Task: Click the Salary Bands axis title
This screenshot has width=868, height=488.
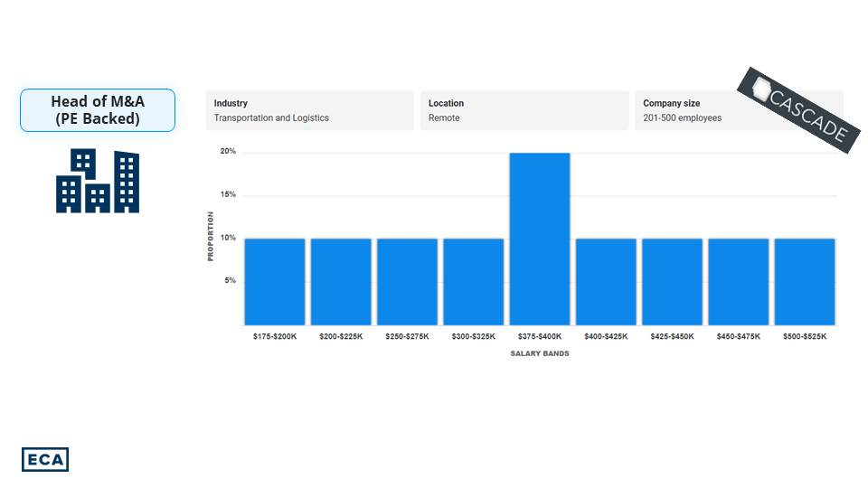Action: (x=540, y=353)
